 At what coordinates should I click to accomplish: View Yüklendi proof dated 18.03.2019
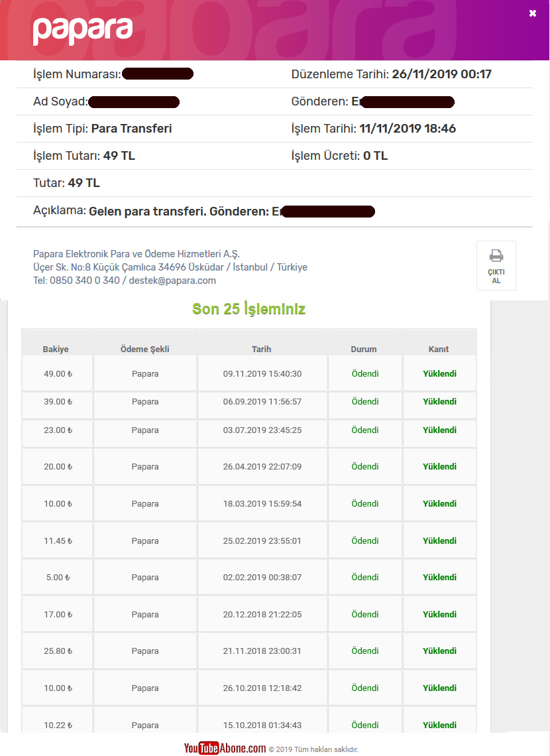pyautogui.click(x=439, y=504)
